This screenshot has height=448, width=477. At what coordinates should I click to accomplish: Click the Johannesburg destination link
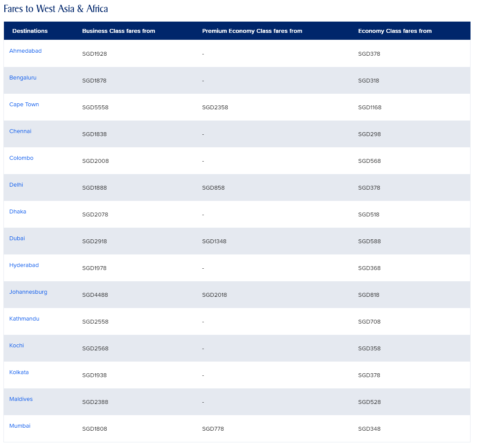pos(29,292)
